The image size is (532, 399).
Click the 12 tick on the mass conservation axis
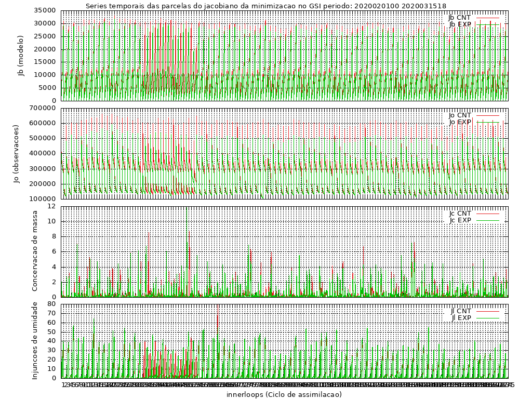(51, 206)
